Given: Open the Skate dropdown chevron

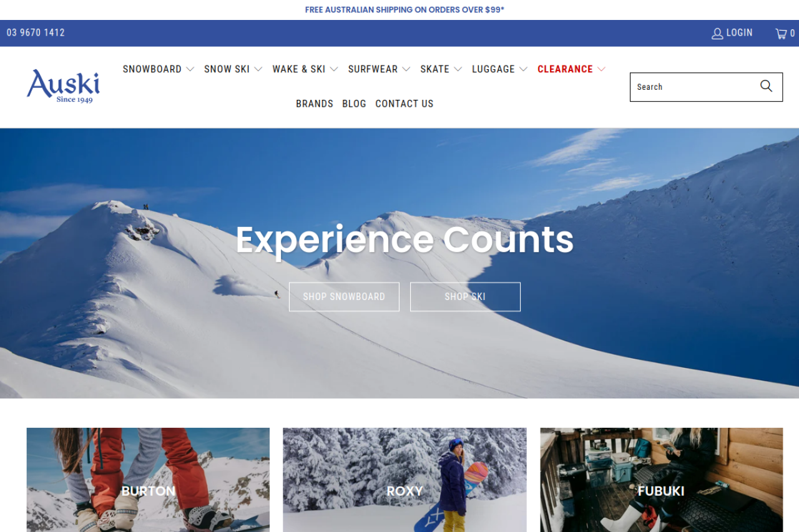Looking at the screenshot, I should [x=458, y=69].
